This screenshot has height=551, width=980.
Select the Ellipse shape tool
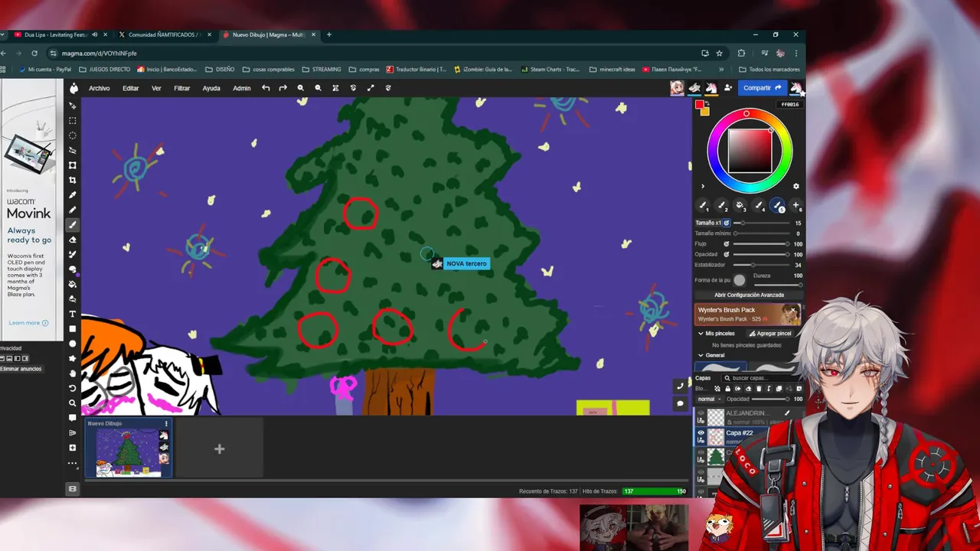click(73, 344)
